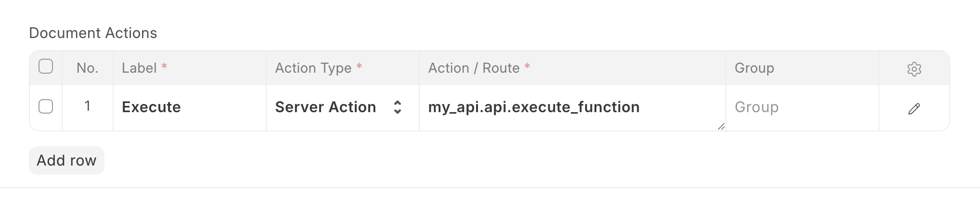Screen dimensions: 980x206
Task: Click the Add row button
Action: 66,161
